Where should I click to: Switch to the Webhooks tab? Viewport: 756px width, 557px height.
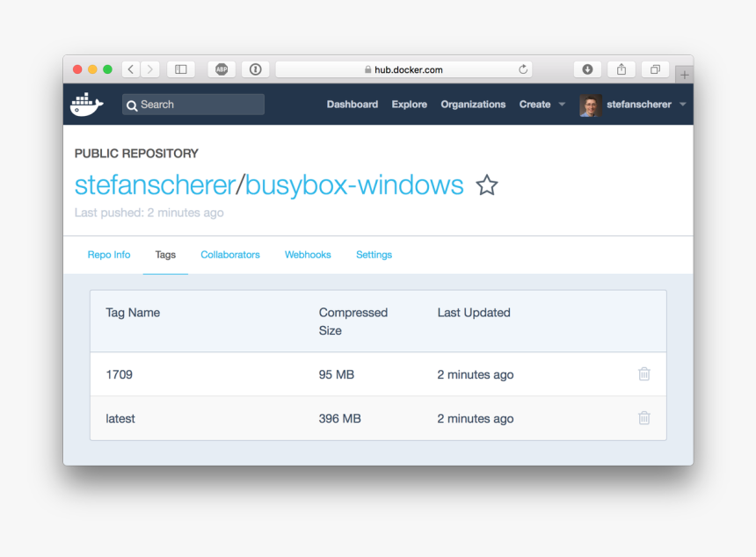308,254
